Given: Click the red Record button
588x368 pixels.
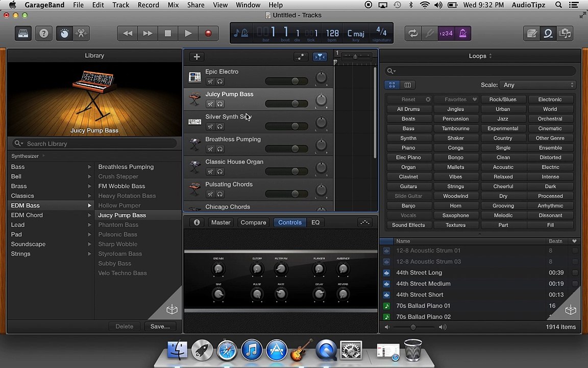Looking at the screenshot, I should (208, 33).
